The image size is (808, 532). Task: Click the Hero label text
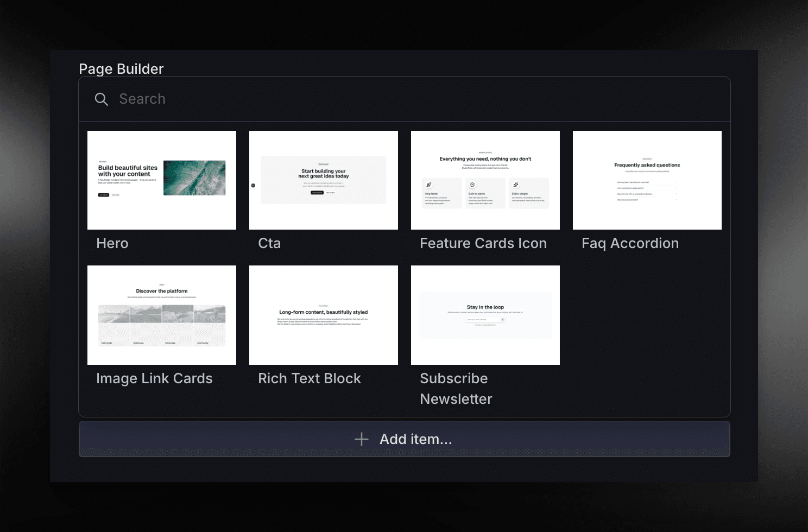pos(112,243)
